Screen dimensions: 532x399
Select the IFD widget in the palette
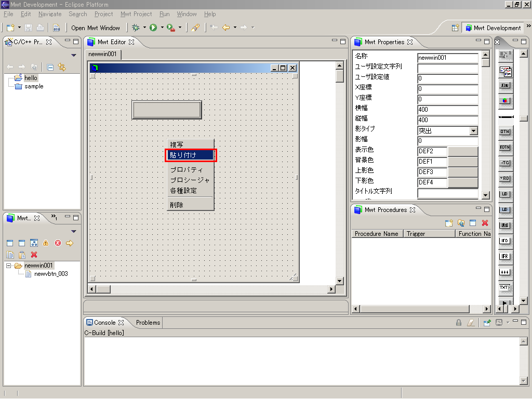click(x=505, y=241)
